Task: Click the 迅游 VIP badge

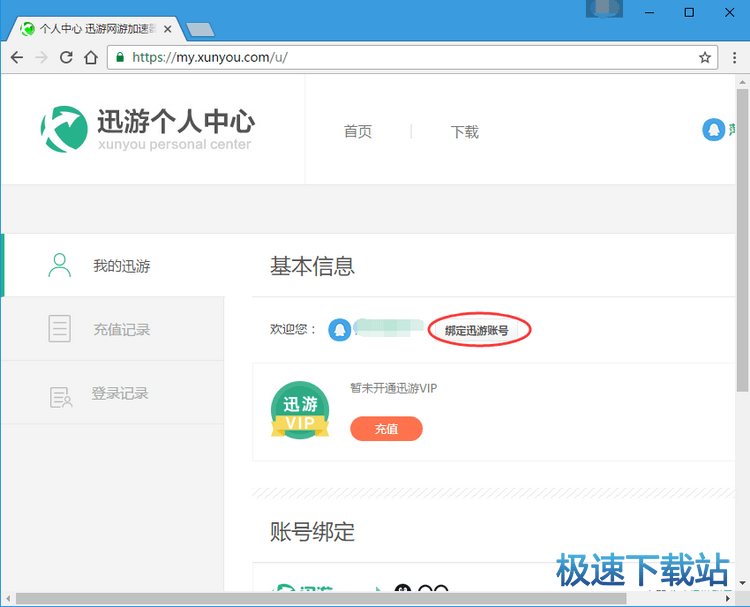Action: coord(300,410)
